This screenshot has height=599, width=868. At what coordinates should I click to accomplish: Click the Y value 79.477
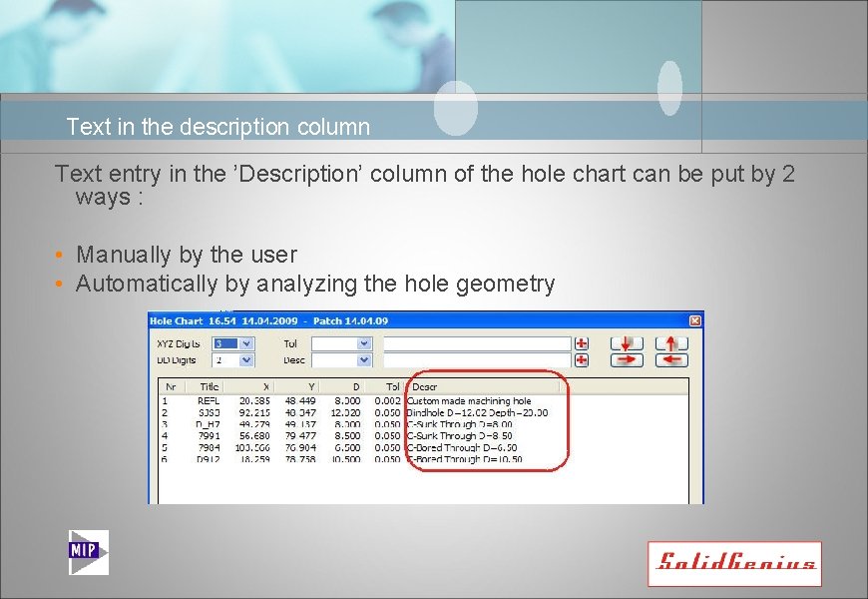[x=300, y=436]
